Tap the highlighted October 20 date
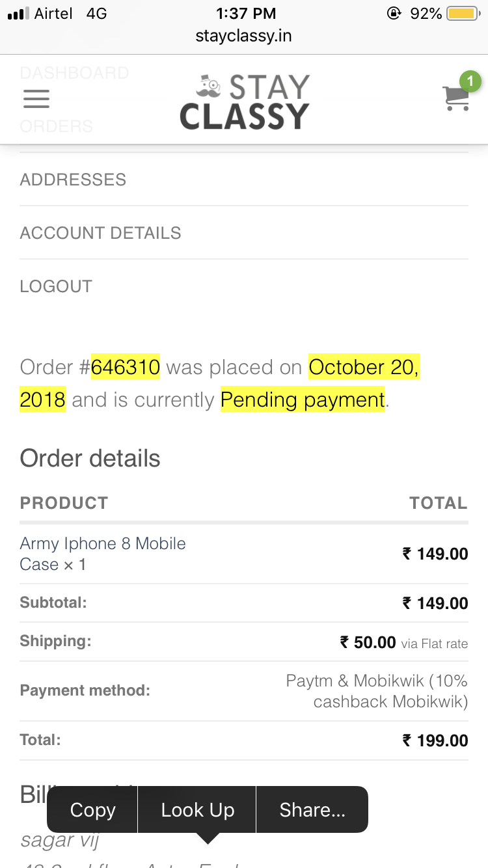The height and width of the screenshot is (868, 488). [x=363, y=368]
